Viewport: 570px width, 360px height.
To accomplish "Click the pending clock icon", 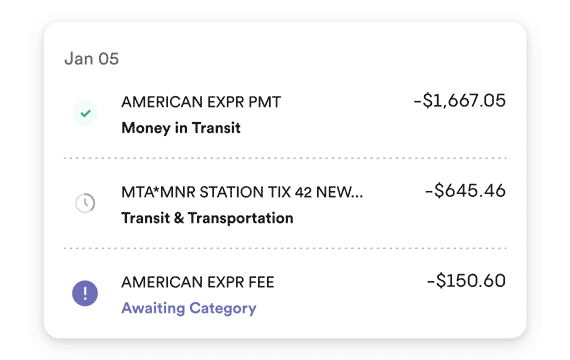I will click(x=85, y=203).
